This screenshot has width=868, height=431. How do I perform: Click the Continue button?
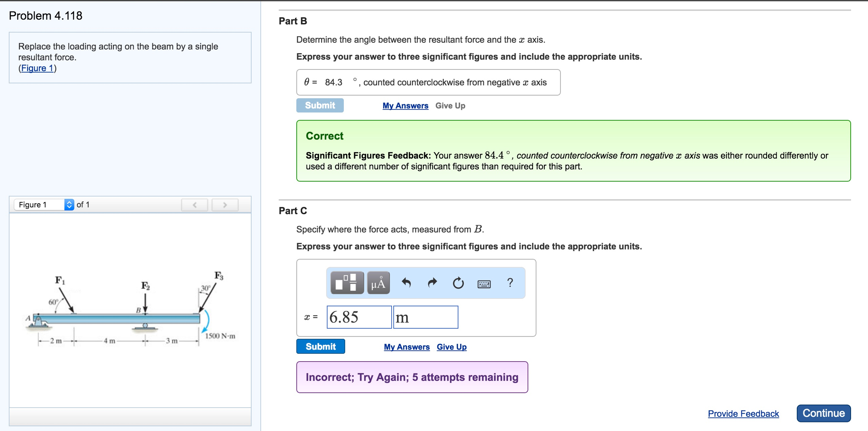pos(823,413)
